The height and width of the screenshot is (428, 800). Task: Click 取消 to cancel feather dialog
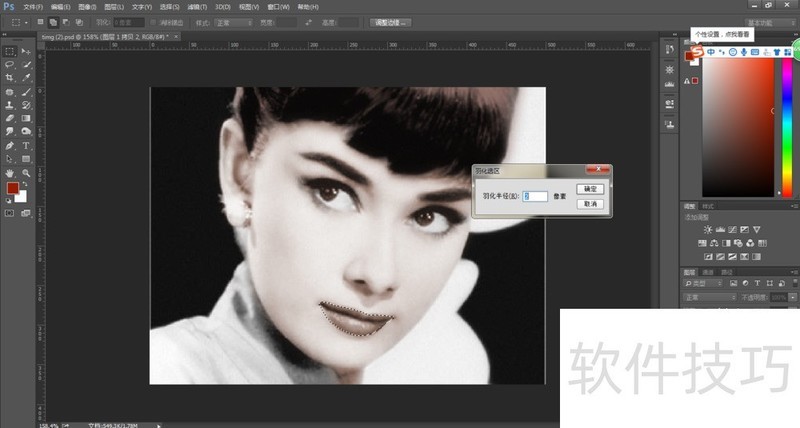(x=590, y=203)
